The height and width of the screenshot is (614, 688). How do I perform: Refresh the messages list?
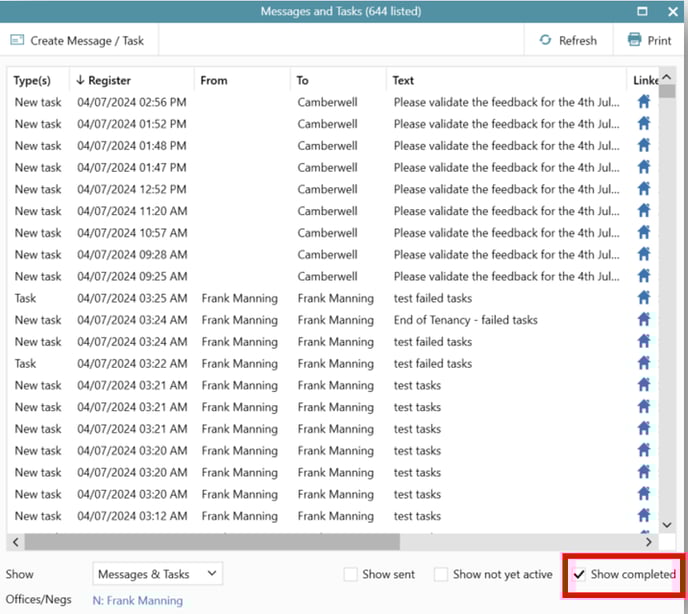(568, 40)
